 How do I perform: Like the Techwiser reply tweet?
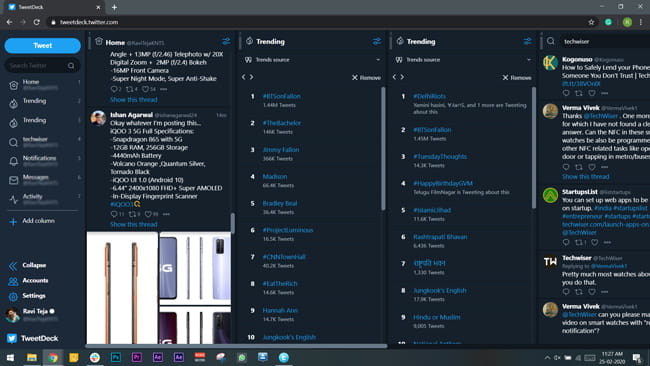[x=592, y=292]
